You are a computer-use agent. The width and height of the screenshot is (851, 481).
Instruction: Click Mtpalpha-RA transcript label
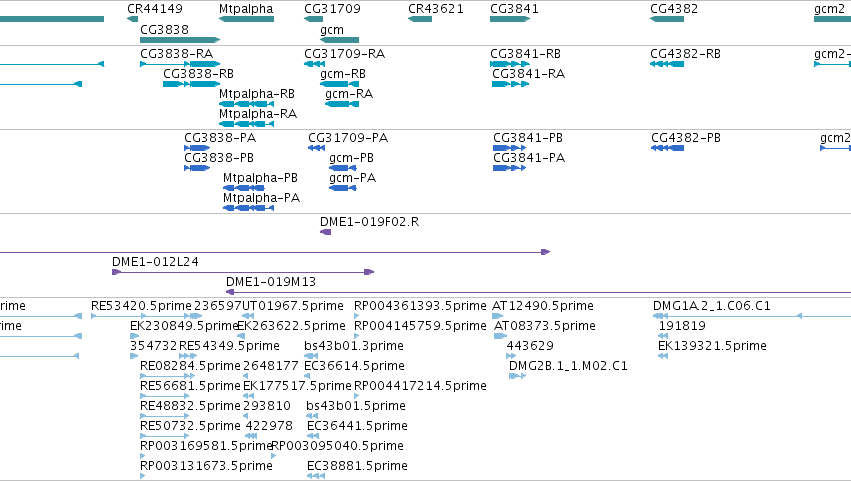258,114
